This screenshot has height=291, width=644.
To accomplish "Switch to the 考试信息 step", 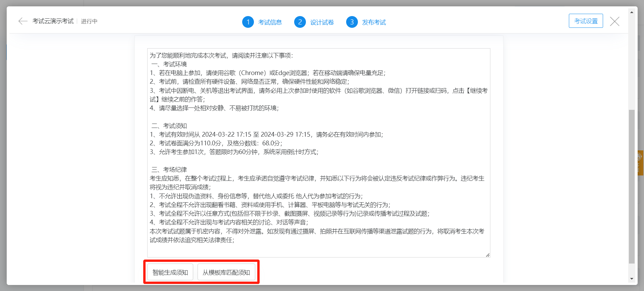I will pos(270,22).
